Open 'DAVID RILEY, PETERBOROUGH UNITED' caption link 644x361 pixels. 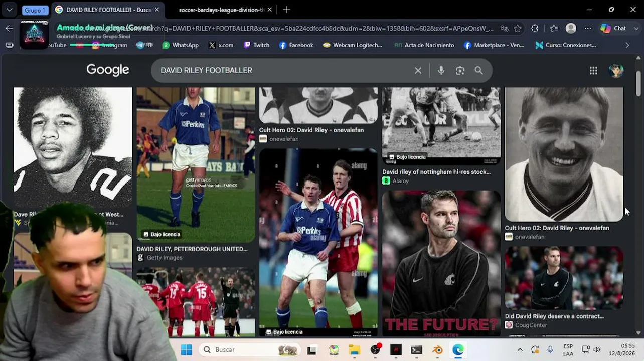192,249
